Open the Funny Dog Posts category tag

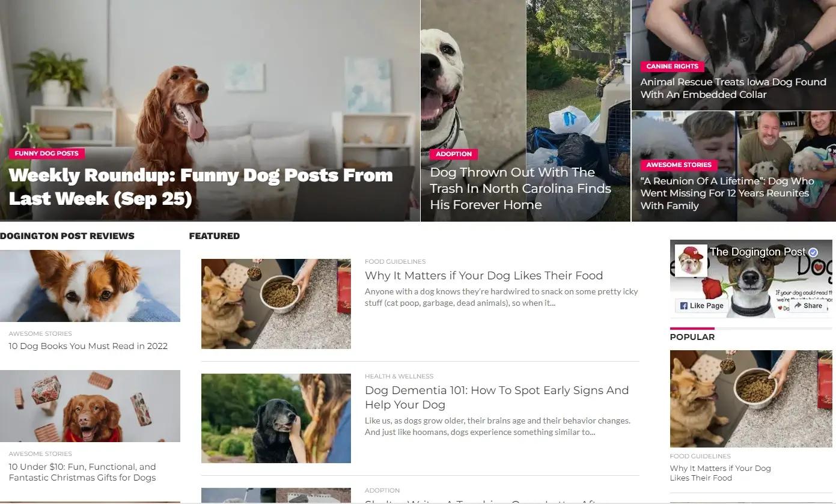[47, 153]
